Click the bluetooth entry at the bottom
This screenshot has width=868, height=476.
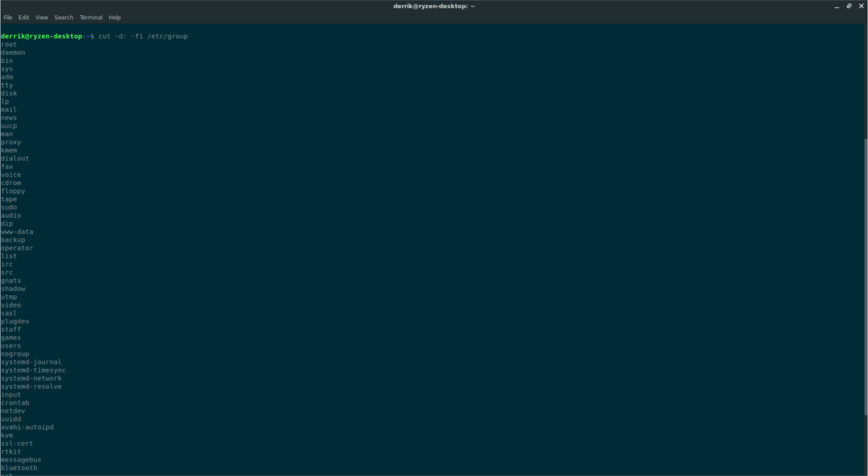pos(17,467)
